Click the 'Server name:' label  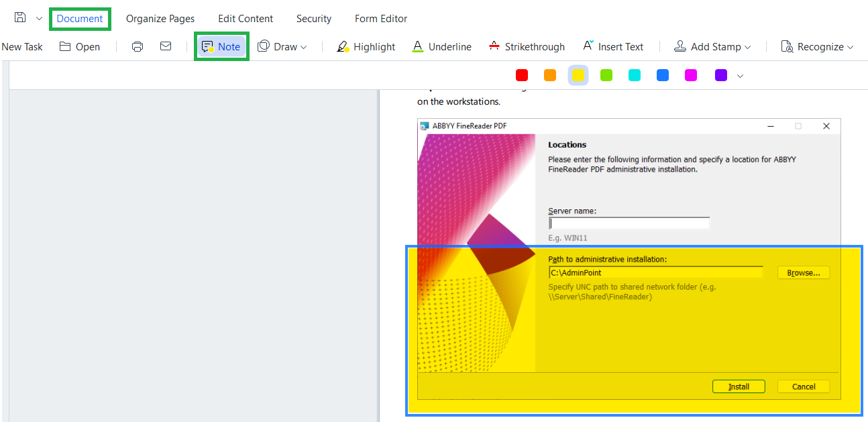click(x=572, y=211)
